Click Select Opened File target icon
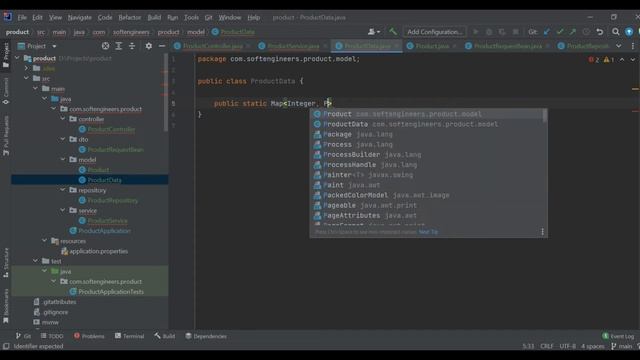Viewport: 640px width, 360px height. (105, 46)
